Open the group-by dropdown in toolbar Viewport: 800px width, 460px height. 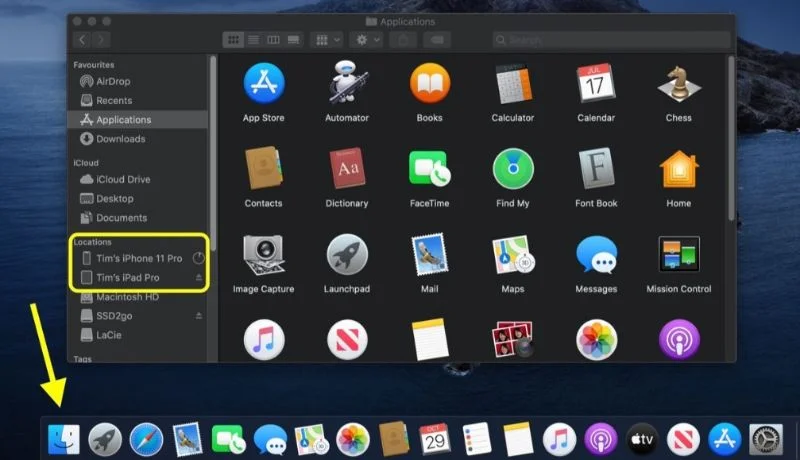click(328, 40)
